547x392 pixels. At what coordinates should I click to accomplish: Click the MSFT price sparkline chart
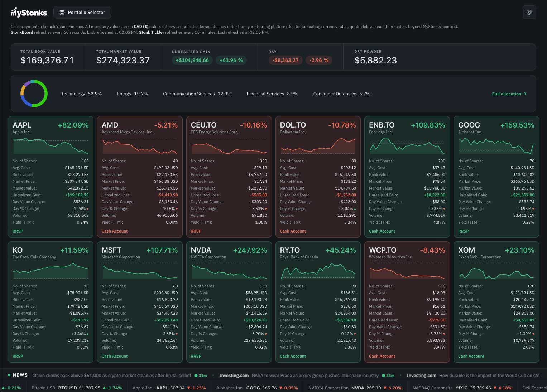click(140, 271)
